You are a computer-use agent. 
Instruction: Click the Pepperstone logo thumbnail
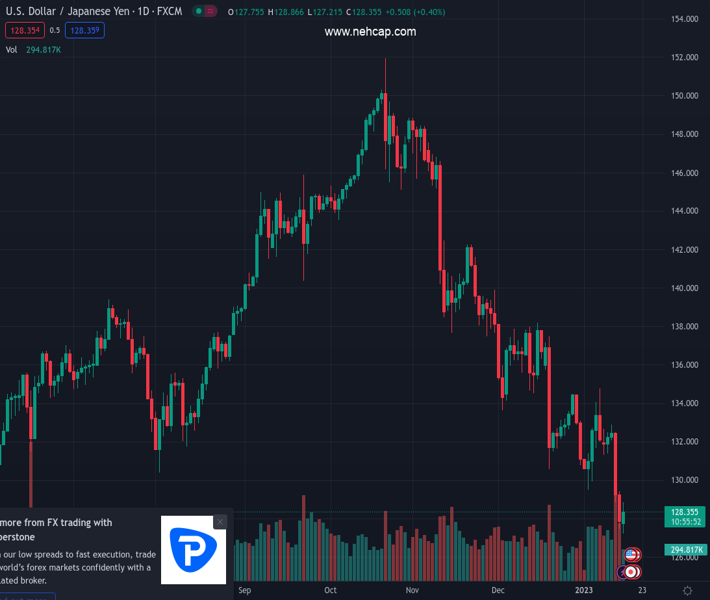[x=194, y=550]
